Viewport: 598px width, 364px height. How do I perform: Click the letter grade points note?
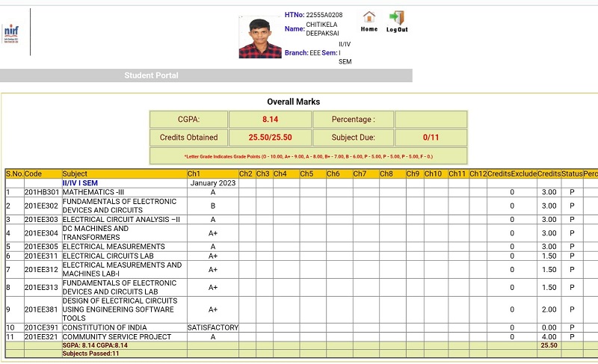[x=308, y=156]
